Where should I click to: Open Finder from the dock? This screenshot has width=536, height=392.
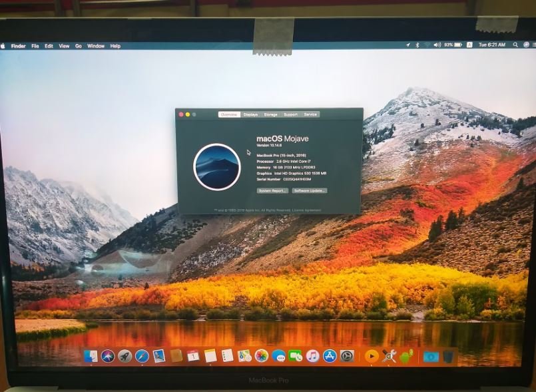tap(91, 356)
